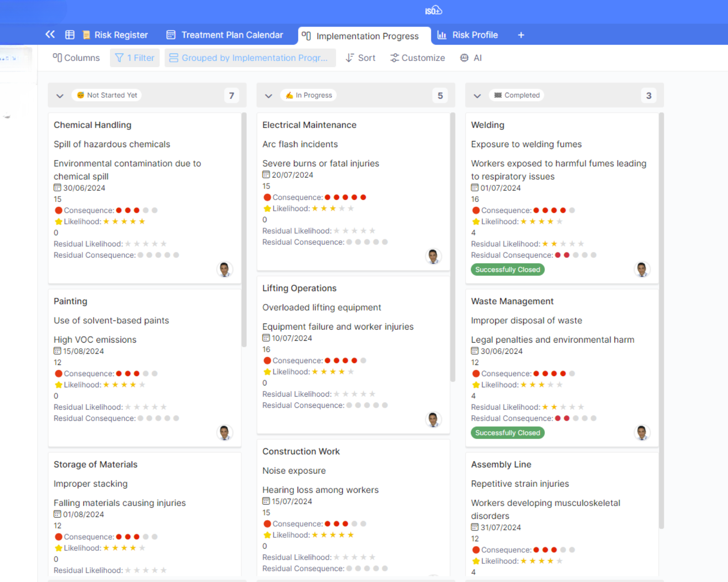Open Customize view settings
The height and width of the screenshot is (582, 728).
(417, 58)
